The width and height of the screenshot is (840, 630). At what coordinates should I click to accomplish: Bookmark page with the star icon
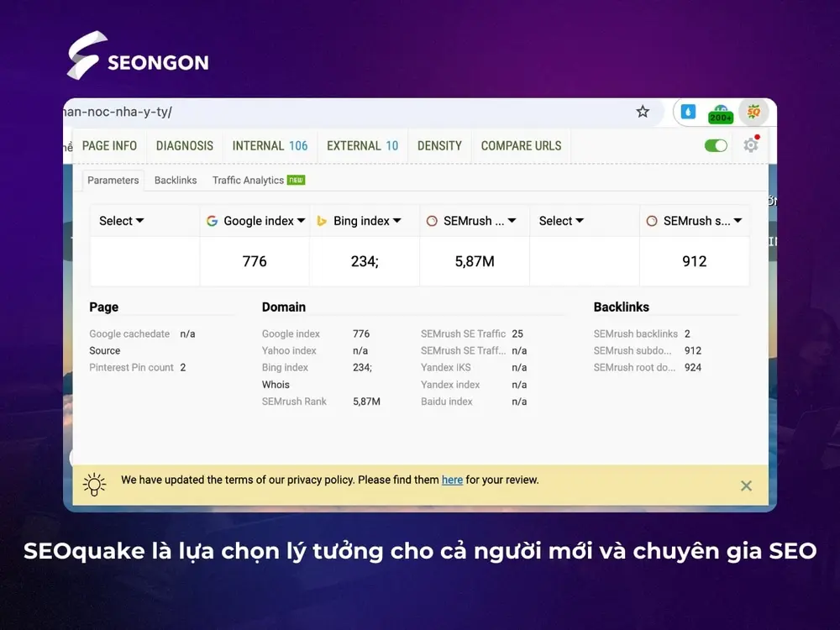(643, 112)
